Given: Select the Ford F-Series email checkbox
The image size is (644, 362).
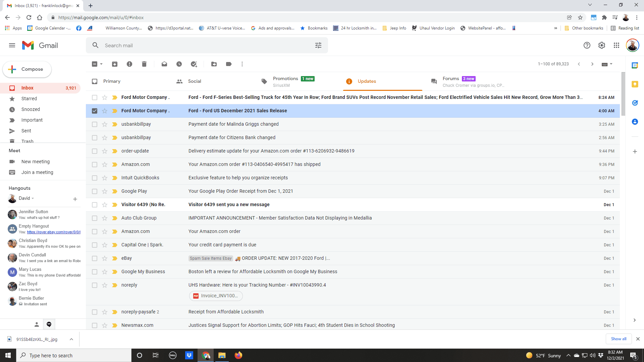Looking at the screenshot, I should pos(95,98).
